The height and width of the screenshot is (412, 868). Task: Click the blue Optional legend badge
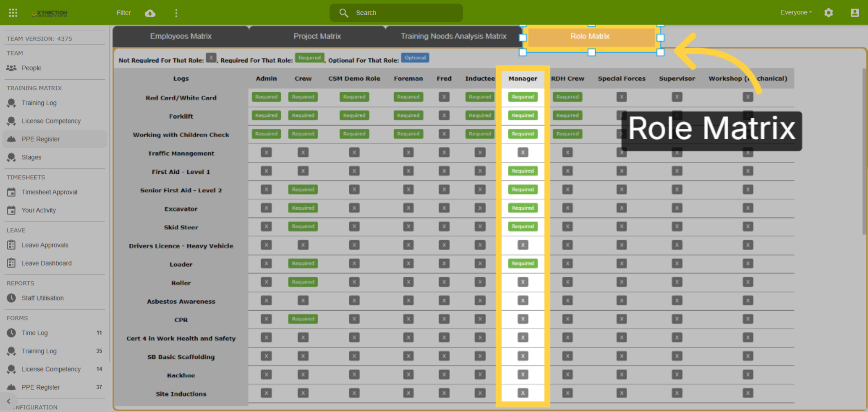[415, 58]
